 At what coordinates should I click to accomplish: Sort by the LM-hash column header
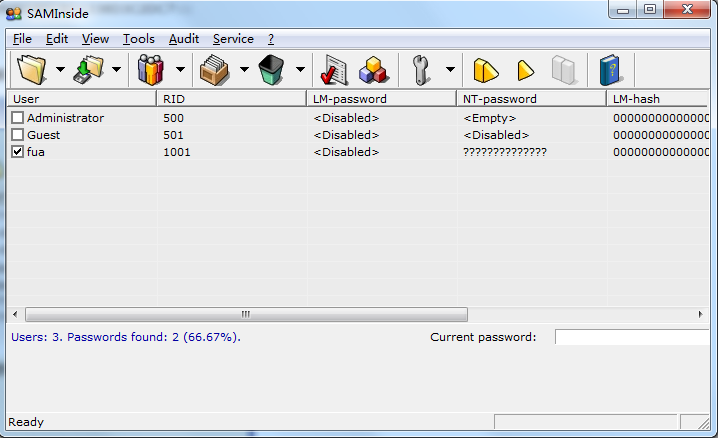[658, 99]
